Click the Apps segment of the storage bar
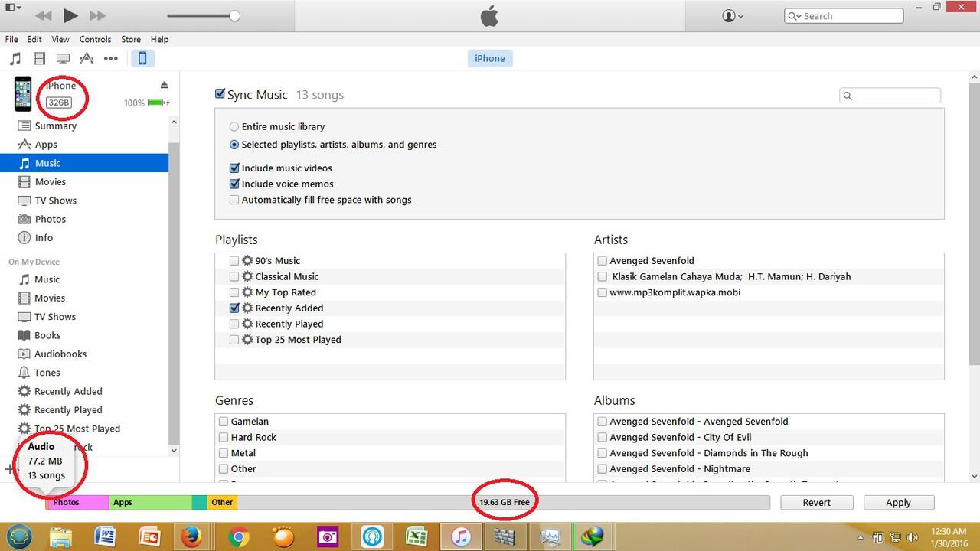Viewport: 980px width, 551px height. point(150,502)
